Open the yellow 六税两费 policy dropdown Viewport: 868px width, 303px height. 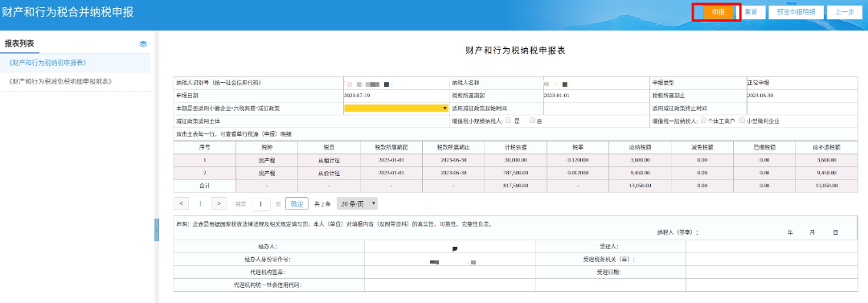coord(395,108)
